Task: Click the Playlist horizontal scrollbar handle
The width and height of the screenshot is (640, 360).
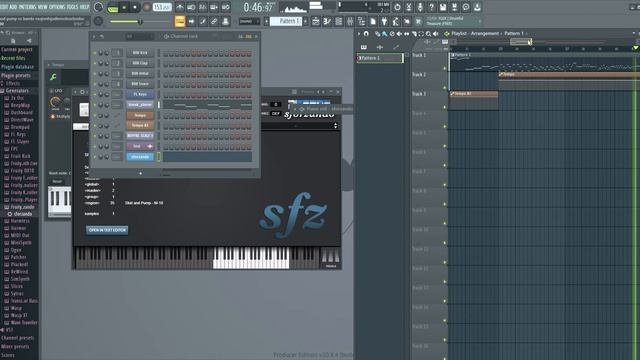Action: coord(521,42)
